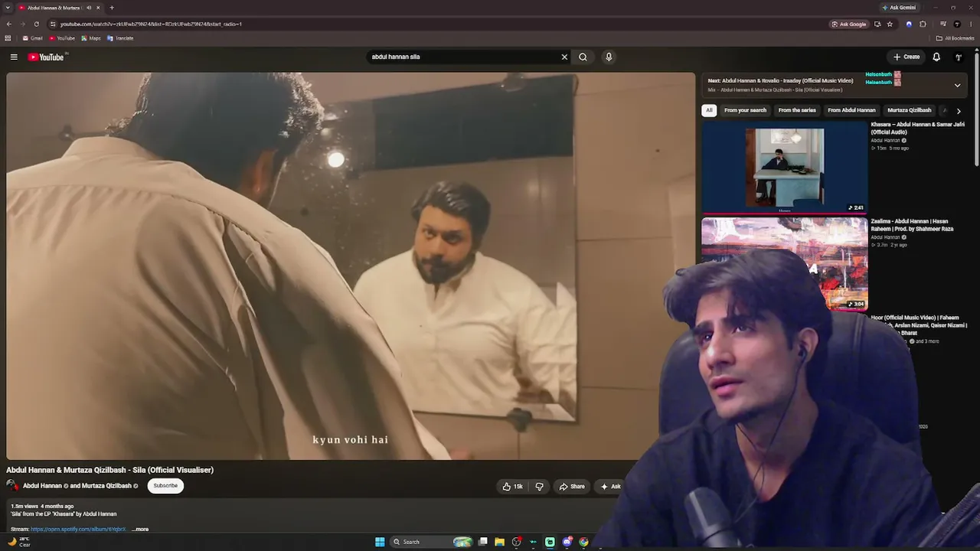Show more filter chips with right arrow
The height and width of the screenshot is (551, 980).
tap(959, 111)
